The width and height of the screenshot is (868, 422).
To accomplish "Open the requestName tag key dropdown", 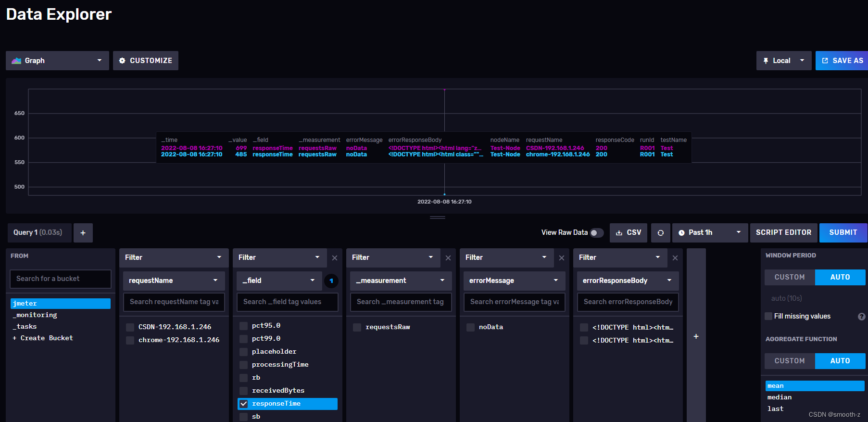I will coord(174,281).
